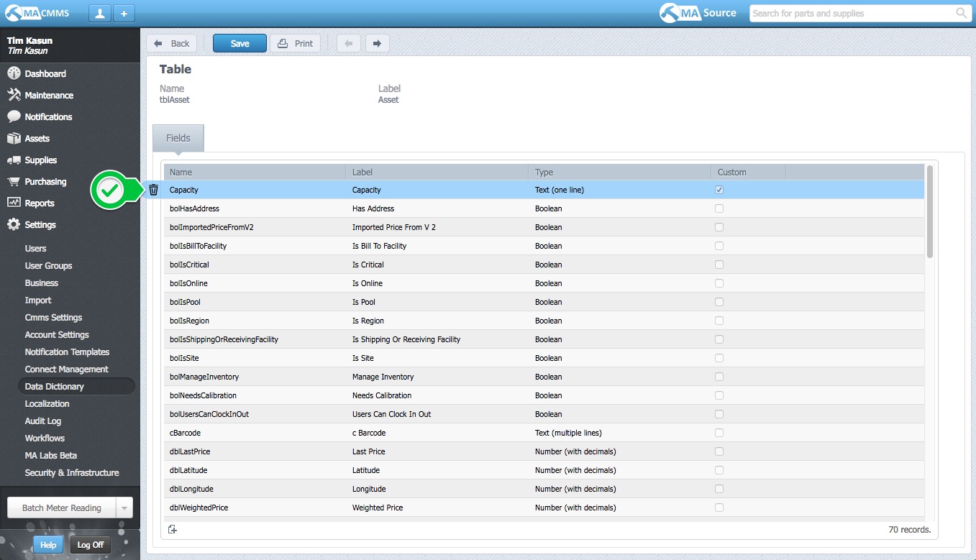The height and width of the screenshot is (560, 976).
Task: Open Supplies section in sidebar
Action: click(40, 160)
